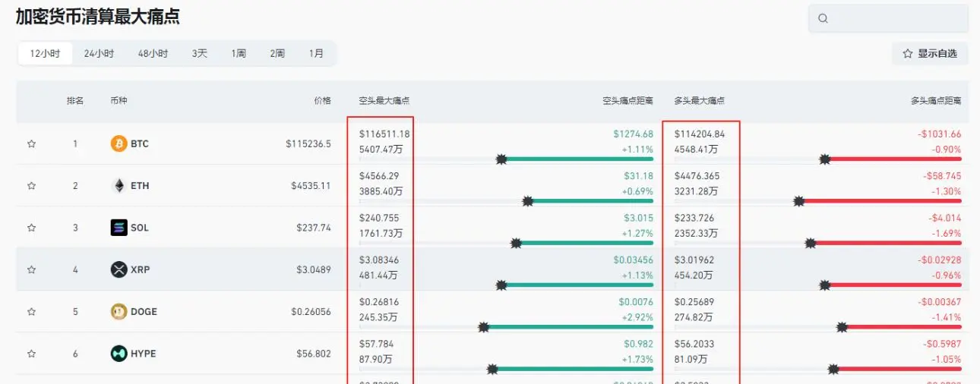This screenshot has height=384, width=980.
Task: Click BTC short distance green bar
Action: click(577, 159)
